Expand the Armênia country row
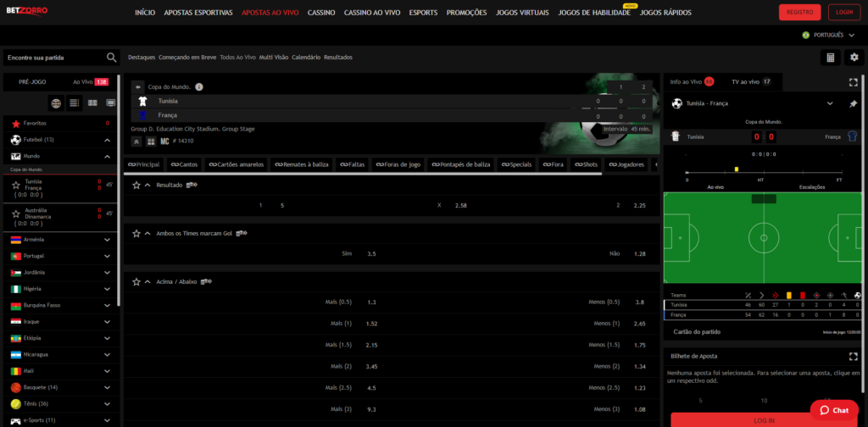 (61, 240)
